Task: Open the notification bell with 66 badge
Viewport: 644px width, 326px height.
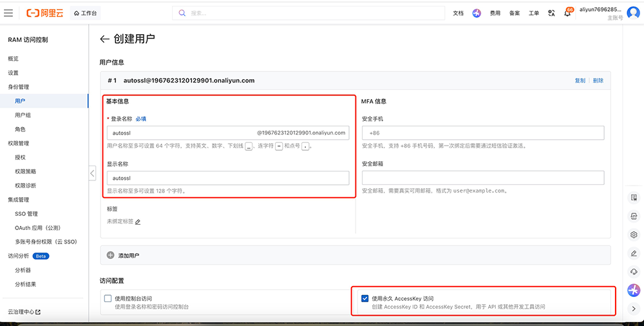Action: tap(567, 13)
